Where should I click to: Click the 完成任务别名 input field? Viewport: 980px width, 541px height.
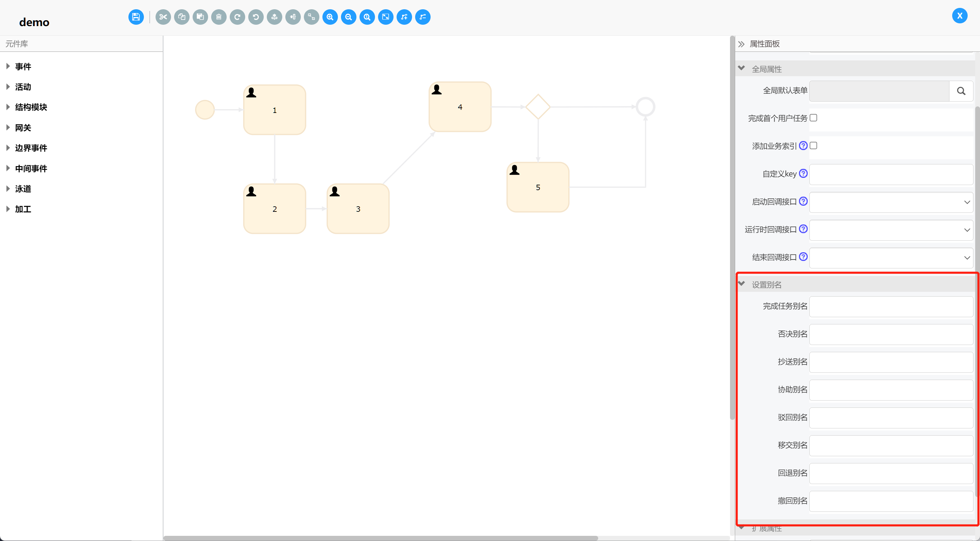tap(891, 307)
